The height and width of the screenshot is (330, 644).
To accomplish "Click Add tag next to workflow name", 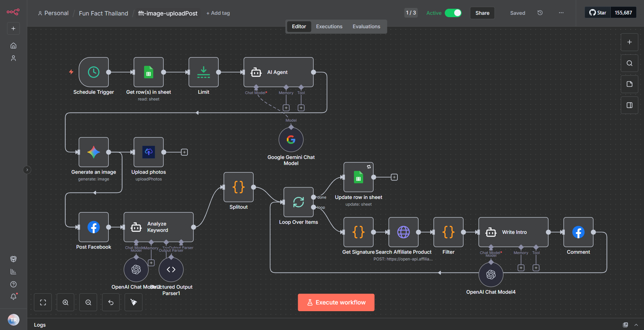I will click(218, 13).
